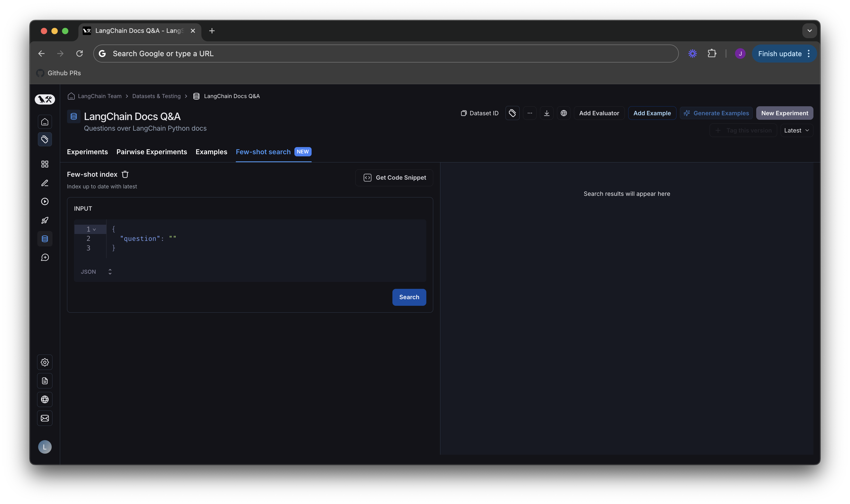The height and width of the screenshot is (504, 850).
Task: Switch to the Examples tab
Action: click(211, 152)
